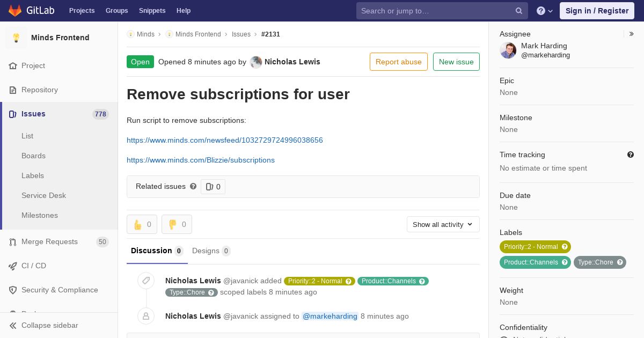Open Security & Compliance shield icon
This screenshot has height=338, width=644.
click(13, 290)
